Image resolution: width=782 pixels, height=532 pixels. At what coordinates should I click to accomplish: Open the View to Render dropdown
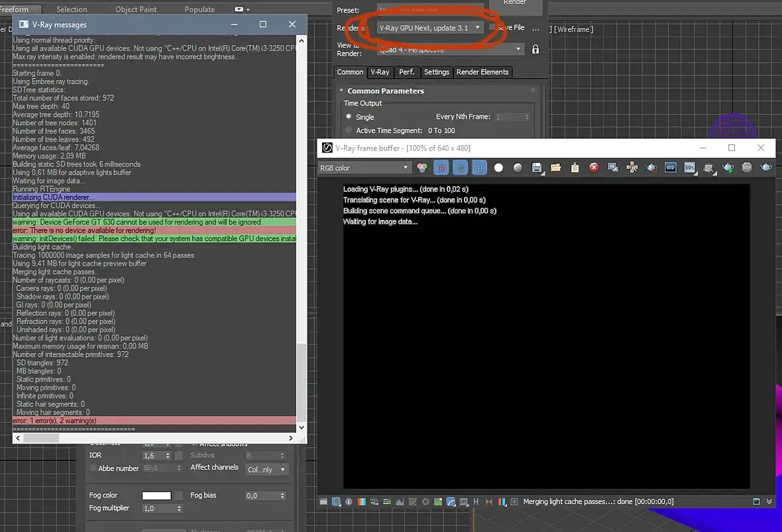450,49
